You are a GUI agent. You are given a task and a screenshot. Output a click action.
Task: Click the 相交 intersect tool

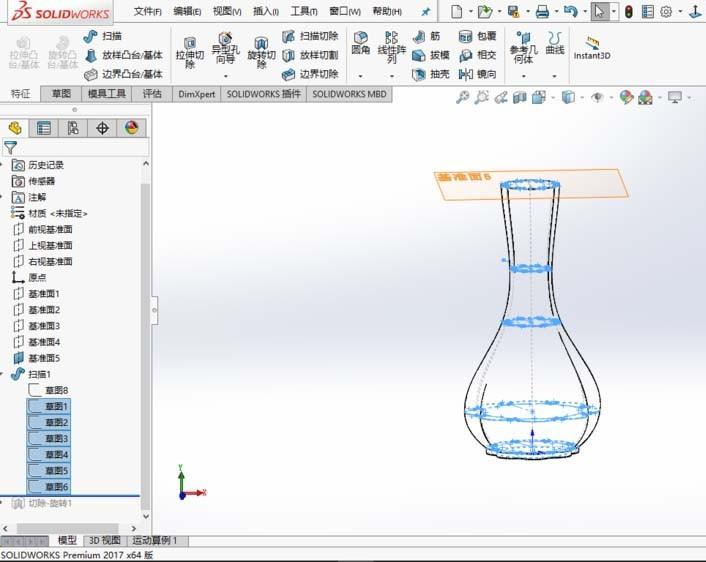point(477,55)
